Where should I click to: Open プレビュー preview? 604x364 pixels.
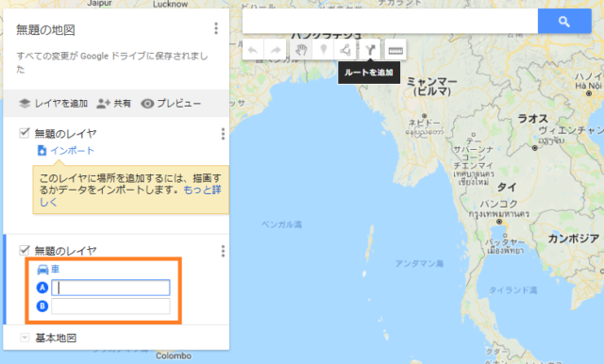[x=171, y=104]
